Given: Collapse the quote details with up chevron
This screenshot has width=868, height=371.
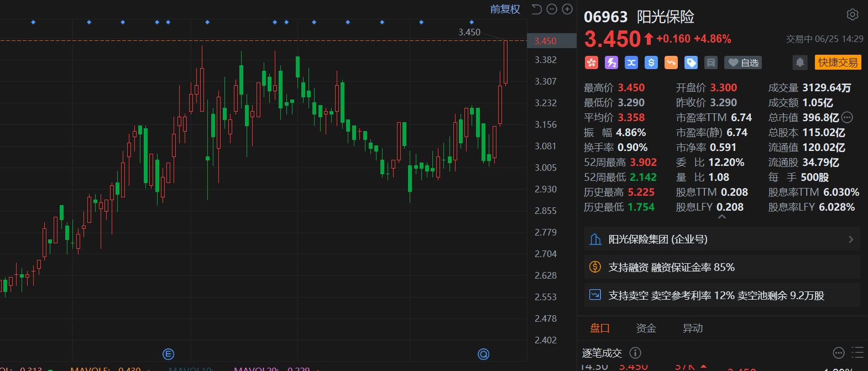Looking at the screenshot, I should [722, 217].
